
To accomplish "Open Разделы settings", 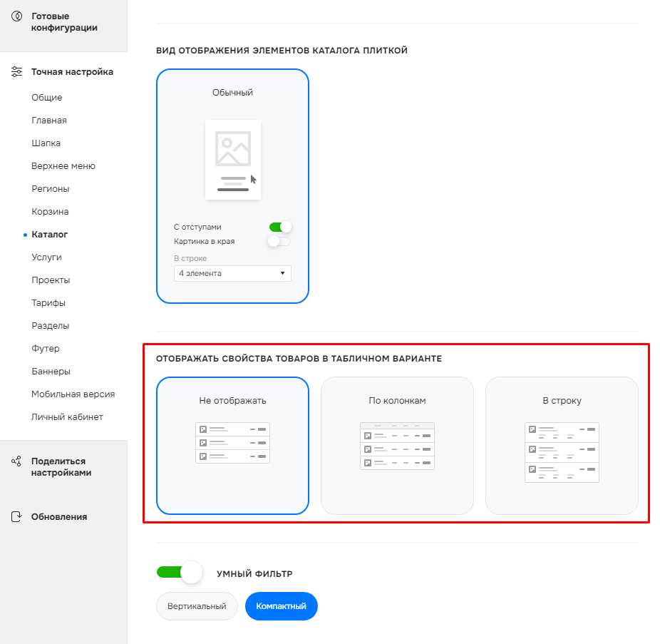I will click(x=51, y=326).
